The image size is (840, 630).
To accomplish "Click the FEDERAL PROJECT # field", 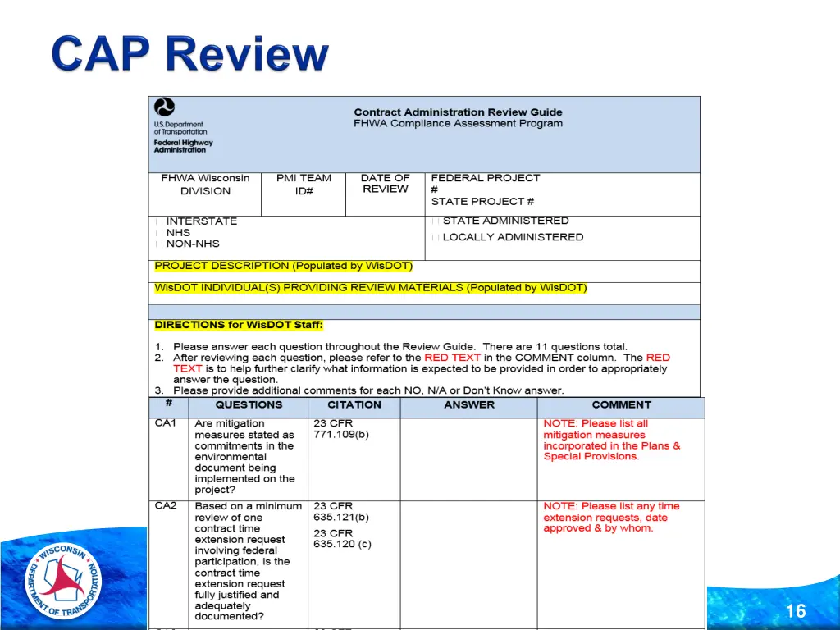I will coord(486,183).
